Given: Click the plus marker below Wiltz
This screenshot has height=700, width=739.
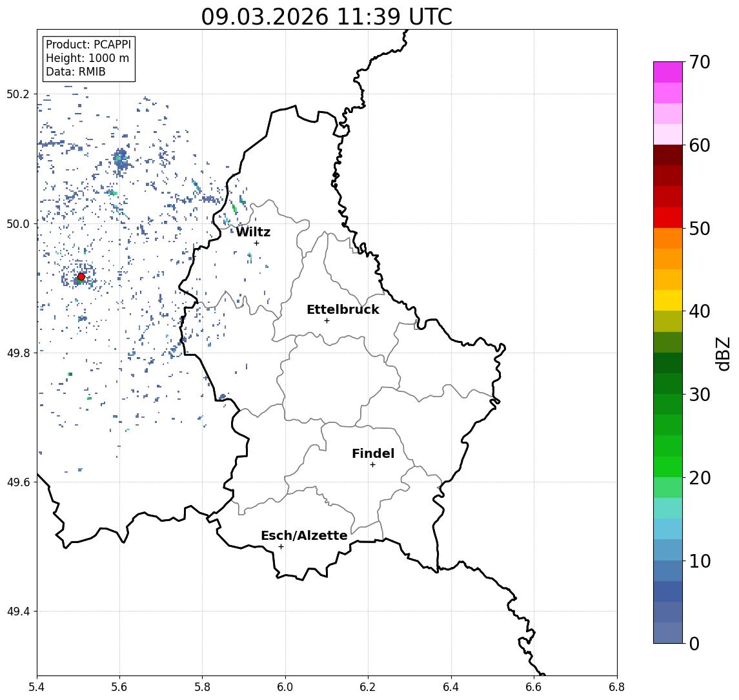Looking at the screenshot, I should 256,243.
